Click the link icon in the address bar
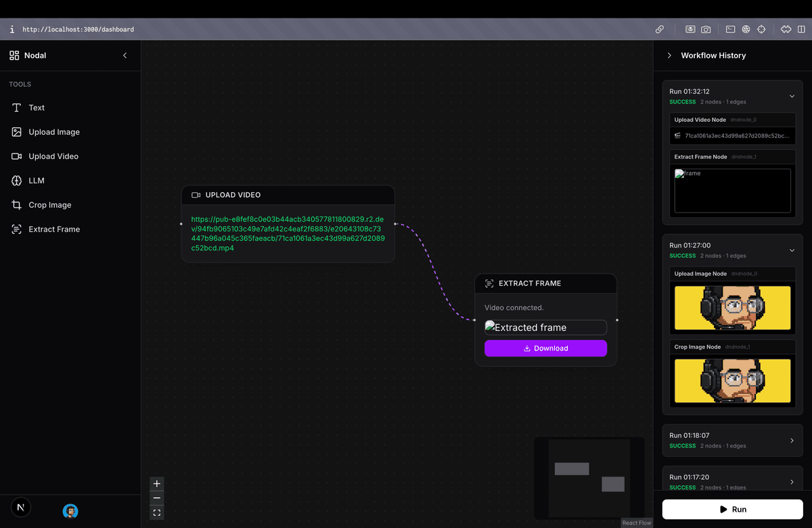This screenshot has width=812, height=528. pyautogui.click(x=660, y=29)
